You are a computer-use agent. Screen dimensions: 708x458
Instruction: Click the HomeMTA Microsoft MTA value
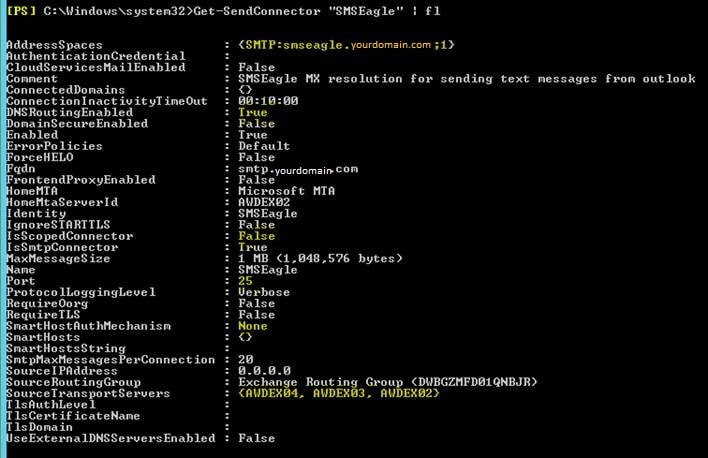(287, 191)
